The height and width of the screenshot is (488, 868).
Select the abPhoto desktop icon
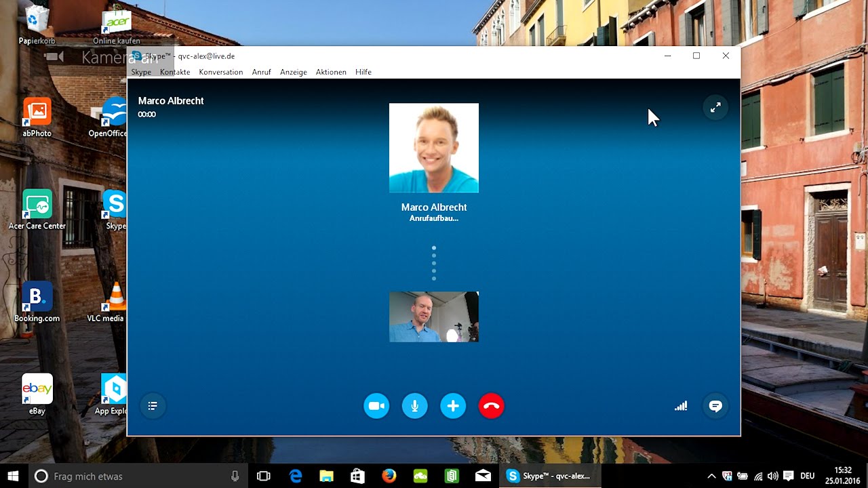tap(37, 118)
